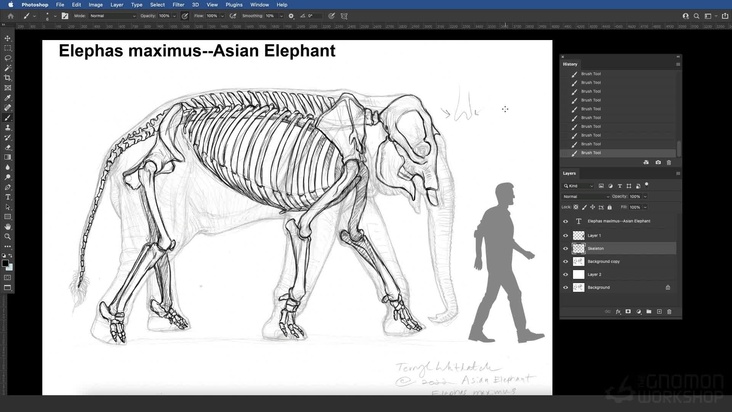Screen dimensions: 732x412
Task: Select the History Brush tool
Action: [x=7, y=138]
